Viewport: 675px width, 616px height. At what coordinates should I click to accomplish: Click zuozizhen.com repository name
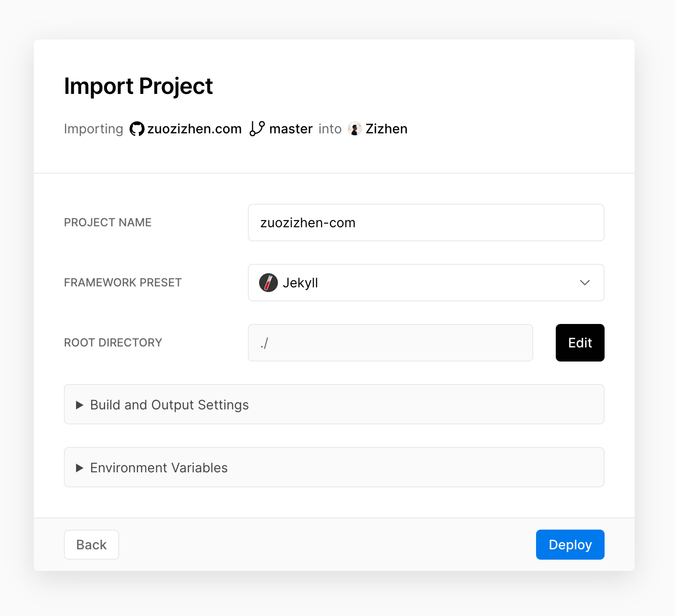tap(194, 129)
